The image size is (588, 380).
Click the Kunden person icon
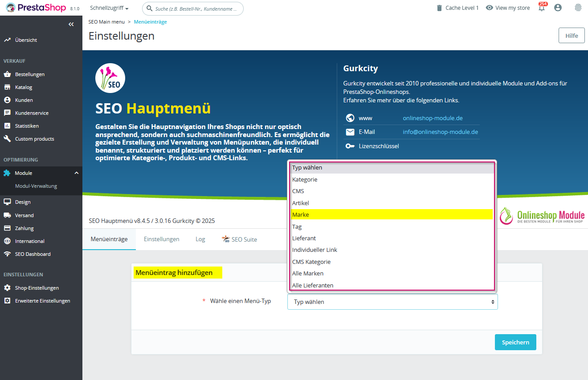tap(7, 100)
